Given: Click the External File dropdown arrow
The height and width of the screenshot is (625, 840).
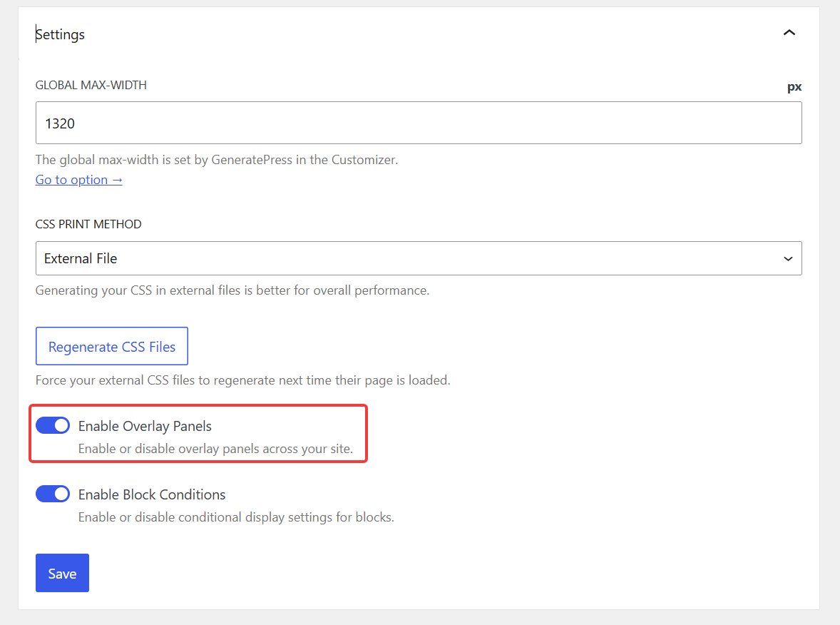Looking at the screenshot, I should coord(787,259).
